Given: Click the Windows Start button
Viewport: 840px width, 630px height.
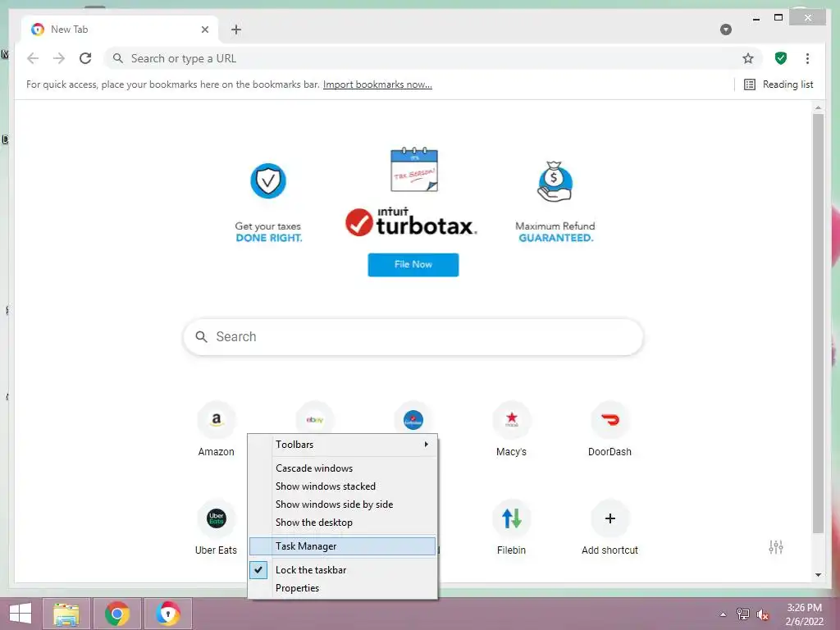Looking at the screenshot, I should coord(21,614).
